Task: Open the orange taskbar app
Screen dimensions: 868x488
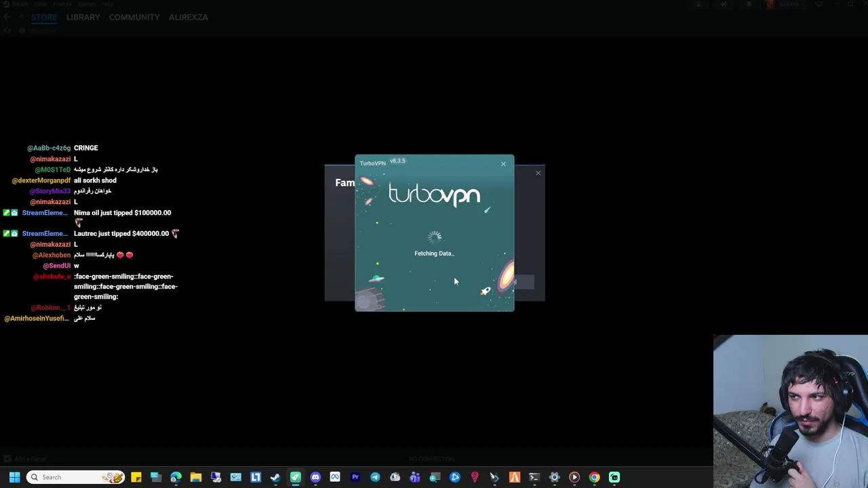Action: [x=515, y=477]
